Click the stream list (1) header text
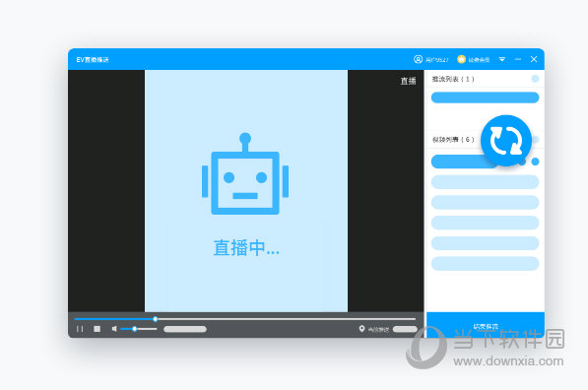Image resolution: width=588 pixels, height=390 pixels. click(x=453, y=79)
